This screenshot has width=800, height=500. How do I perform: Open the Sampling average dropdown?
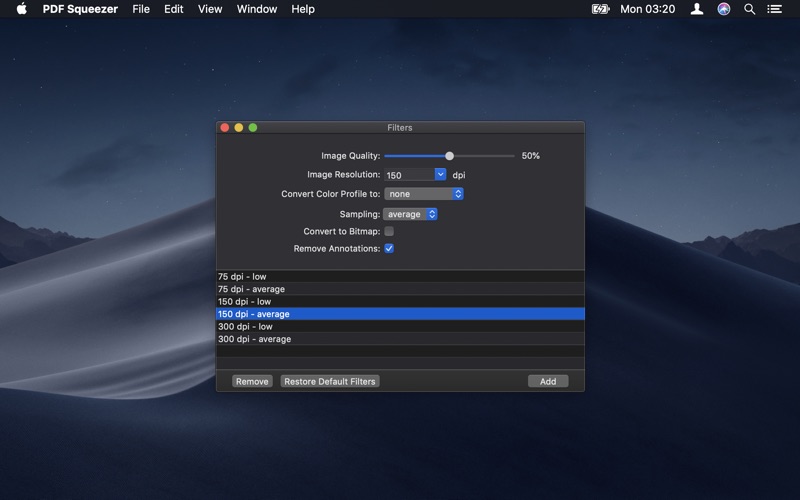410,214
